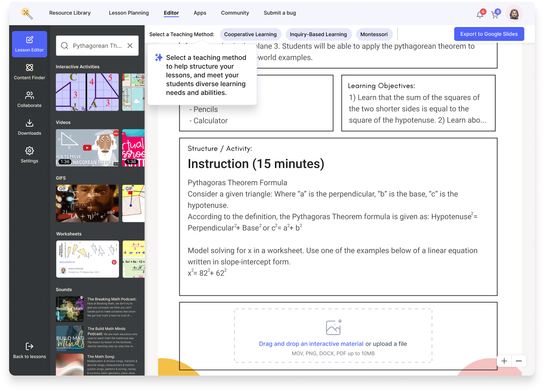The height and width of the screenshot is (392, 544).
Task: Open the pink second video thumbnail
Action: click(133, 148)
